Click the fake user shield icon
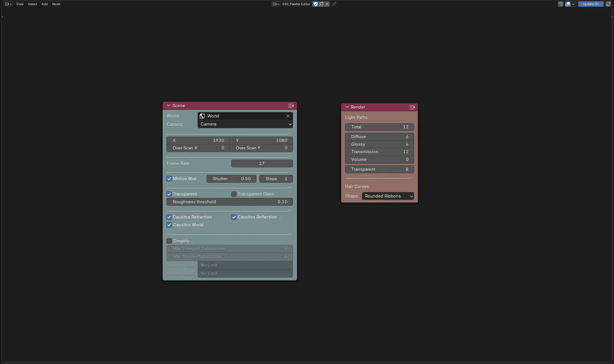This screenshot has height=364, width=614. click(315, 4)
